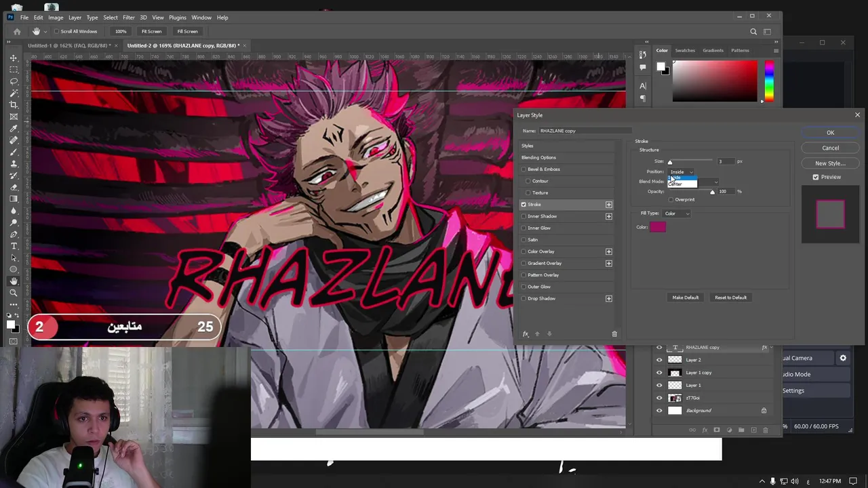This screenshot has height=488, width=868.
Task: Select the Gradient tool
Action: tap(14, 199)
